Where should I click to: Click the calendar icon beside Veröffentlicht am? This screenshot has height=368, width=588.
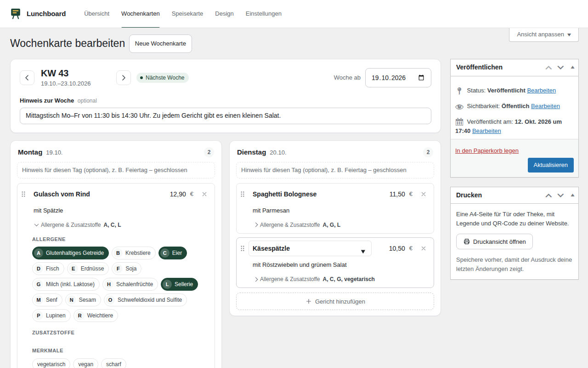[459, 121]
